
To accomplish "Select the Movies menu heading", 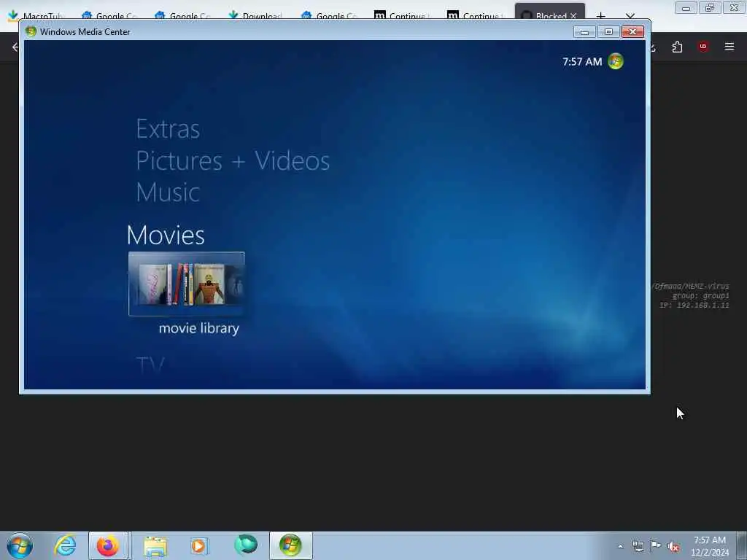I will click(166, 235).
